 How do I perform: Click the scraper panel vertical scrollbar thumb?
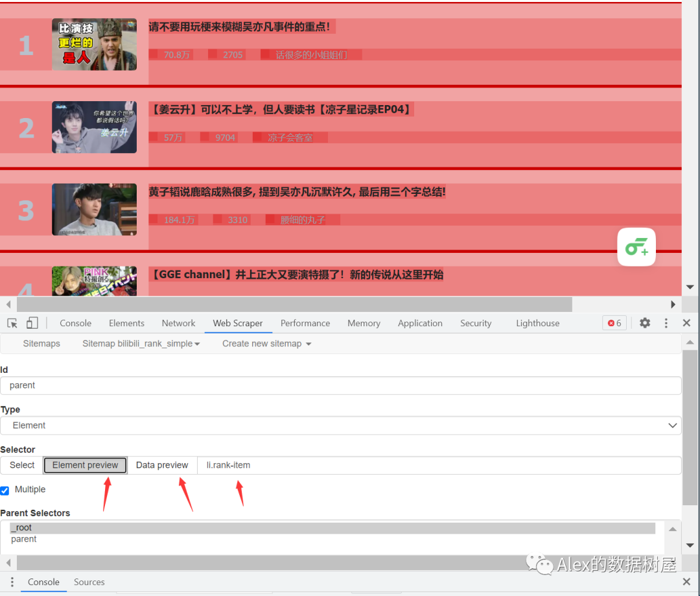(690, 427)
